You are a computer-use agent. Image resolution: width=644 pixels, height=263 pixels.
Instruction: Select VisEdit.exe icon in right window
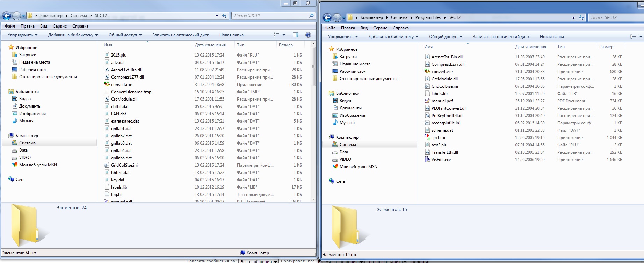point(427,160)
